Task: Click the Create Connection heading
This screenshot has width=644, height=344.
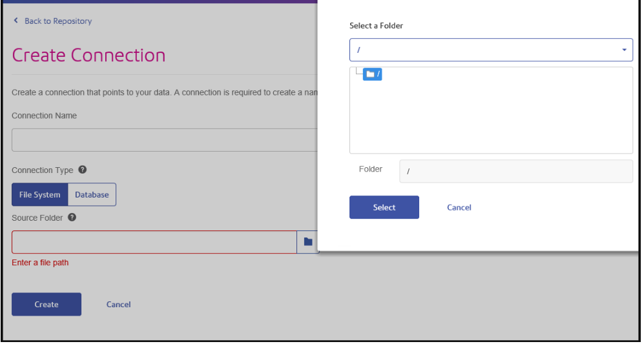Action: pyautogui.click(x=88, y=55)
